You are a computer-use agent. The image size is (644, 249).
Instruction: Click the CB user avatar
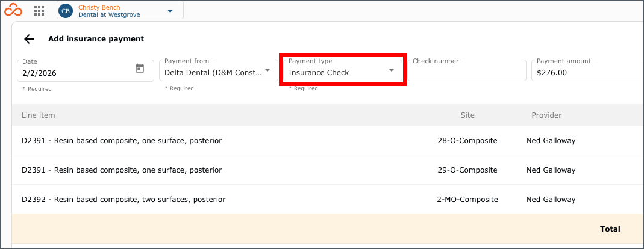click(66, 11)
